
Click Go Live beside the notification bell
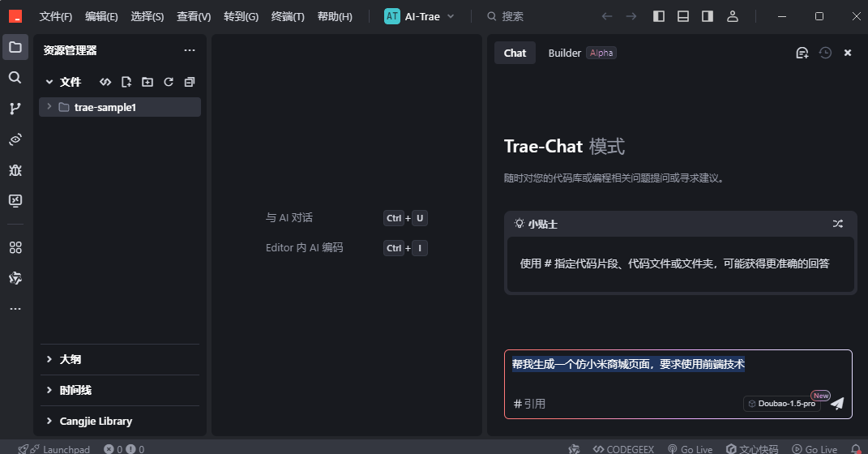815,449
